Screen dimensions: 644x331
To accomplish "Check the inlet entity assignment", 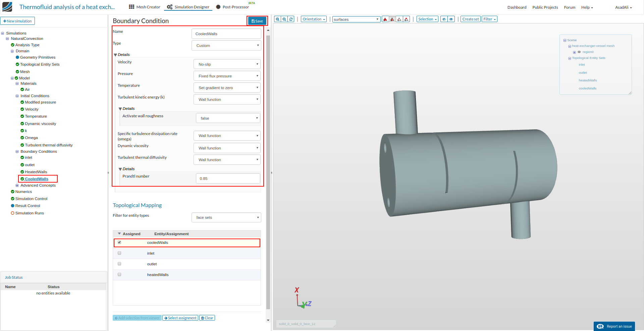I will 119,253.
